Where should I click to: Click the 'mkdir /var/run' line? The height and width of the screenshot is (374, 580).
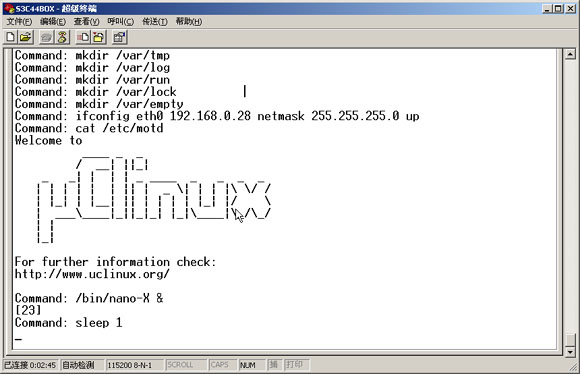(92, 80)
